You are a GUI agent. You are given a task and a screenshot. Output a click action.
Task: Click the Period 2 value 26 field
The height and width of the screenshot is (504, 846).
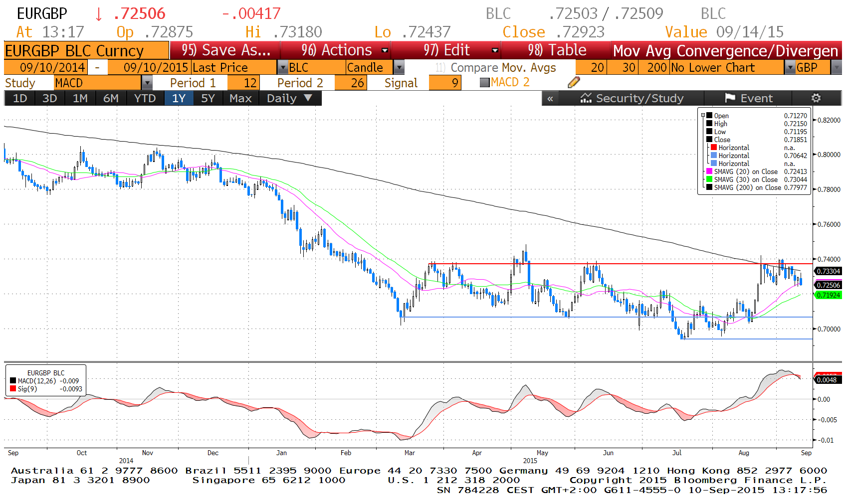pyautogui.click(x=351, y=83)
